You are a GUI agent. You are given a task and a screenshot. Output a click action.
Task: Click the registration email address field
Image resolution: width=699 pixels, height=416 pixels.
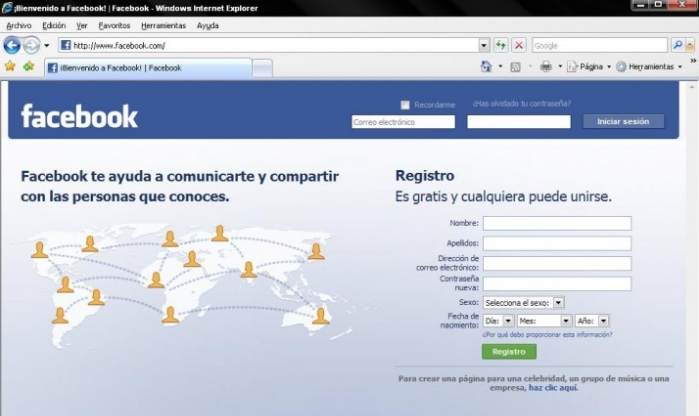(557, 264)
